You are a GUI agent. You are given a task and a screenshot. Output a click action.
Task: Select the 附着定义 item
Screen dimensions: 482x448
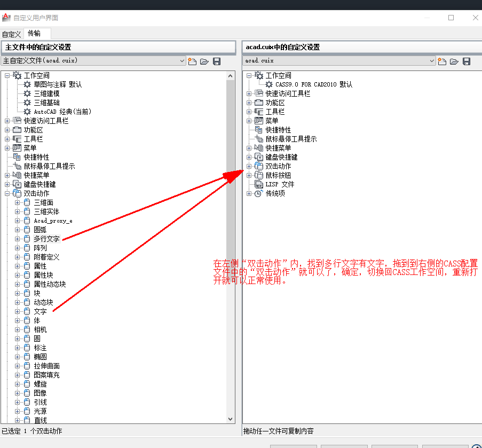(x=47, y=257)
